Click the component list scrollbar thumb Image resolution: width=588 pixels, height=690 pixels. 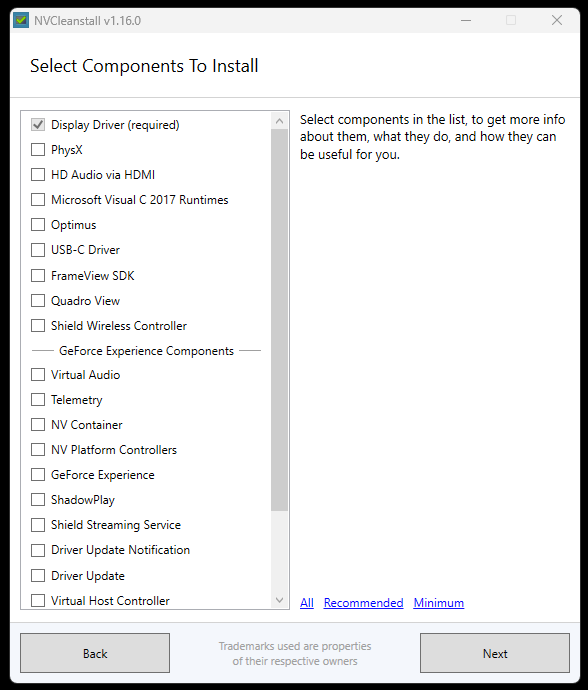pos(279,320)
